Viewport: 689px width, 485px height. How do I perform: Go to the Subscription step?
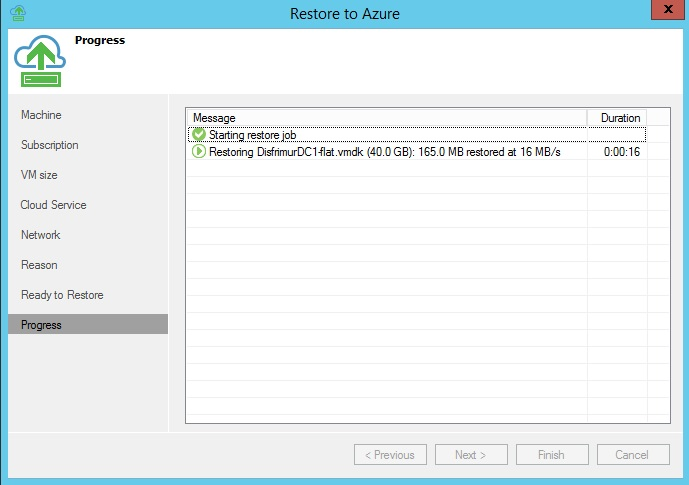click(49, 145)
